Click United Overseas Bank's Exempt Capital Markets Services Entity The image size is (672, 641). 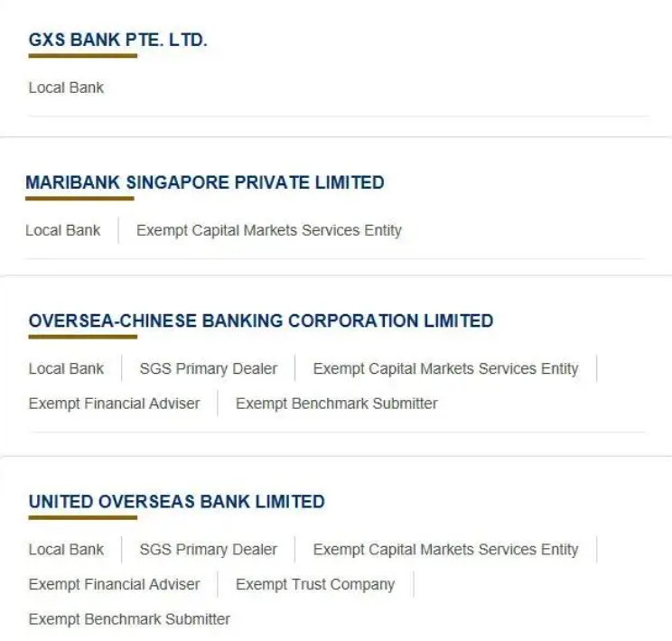coord(445,549)
